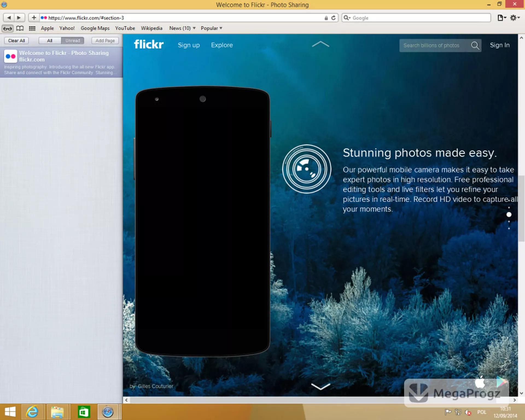
Task: Click the magnifier search icon on Flickr
Action: [x=475, y=45]
